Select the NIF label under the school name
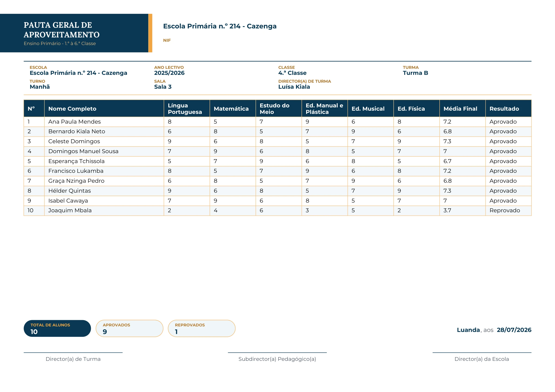Viewport: 555px width, 392px height. pyautogui.click(x=167, y=40)
